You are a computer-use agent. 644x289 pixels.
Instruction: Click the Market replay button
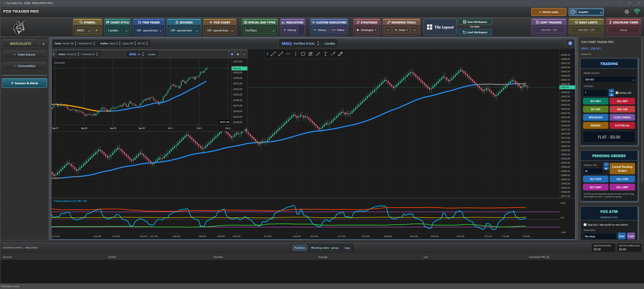549,12
